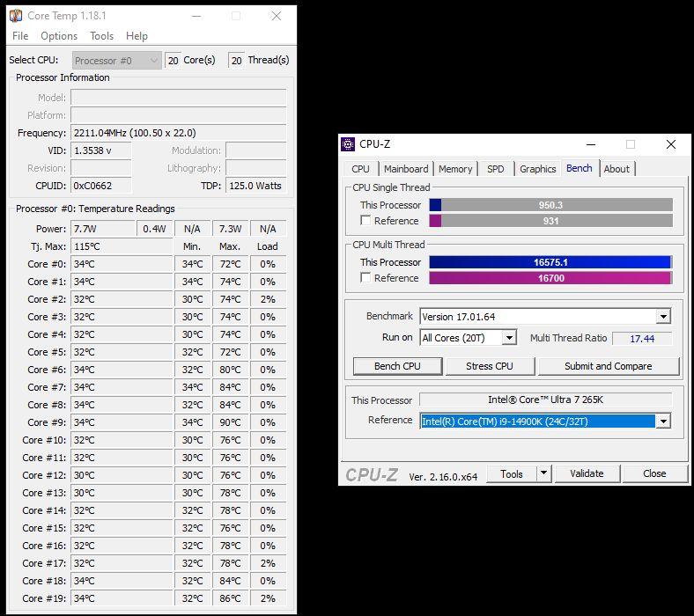This screenshot has height=616, width=694.
Task: Open the Tools dropdown arrow in CPU-Z
Action: (x=543, y=473)
